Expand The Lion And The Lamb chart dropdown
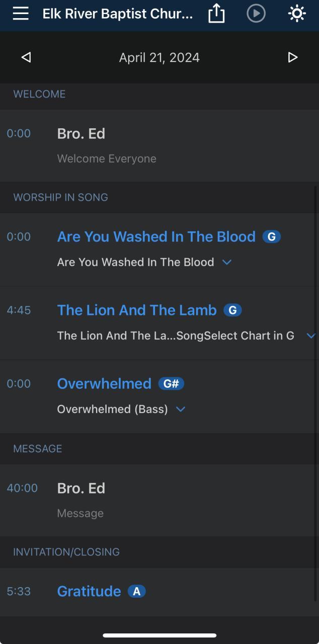This screenshot has height=644, width=319. (x=311, y=336)
